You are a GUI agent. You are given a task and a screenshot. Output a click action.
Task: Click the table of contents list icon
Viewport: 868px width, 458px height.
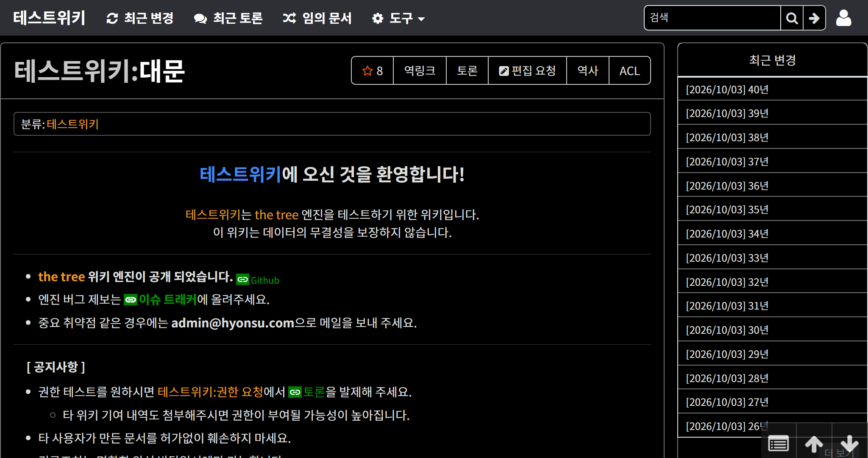click(779, 444)
